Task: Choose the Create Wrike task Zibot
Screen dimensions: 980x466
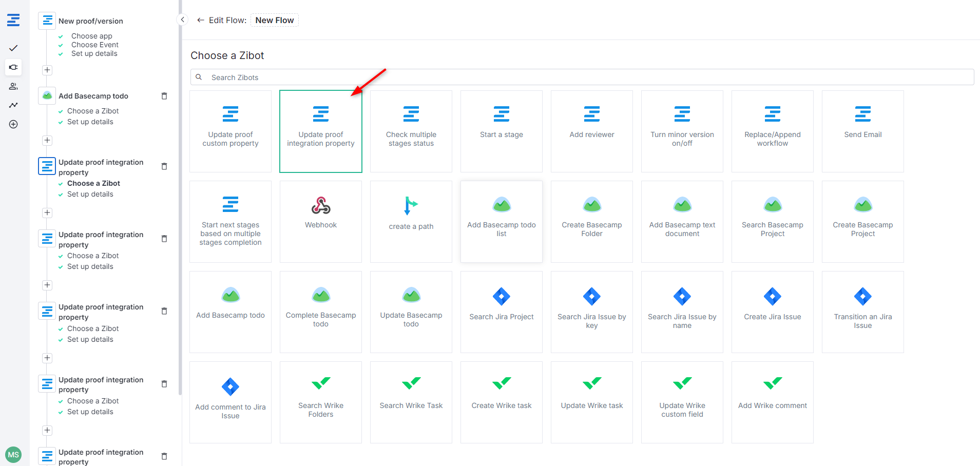Action: click(x=502, y=402)
